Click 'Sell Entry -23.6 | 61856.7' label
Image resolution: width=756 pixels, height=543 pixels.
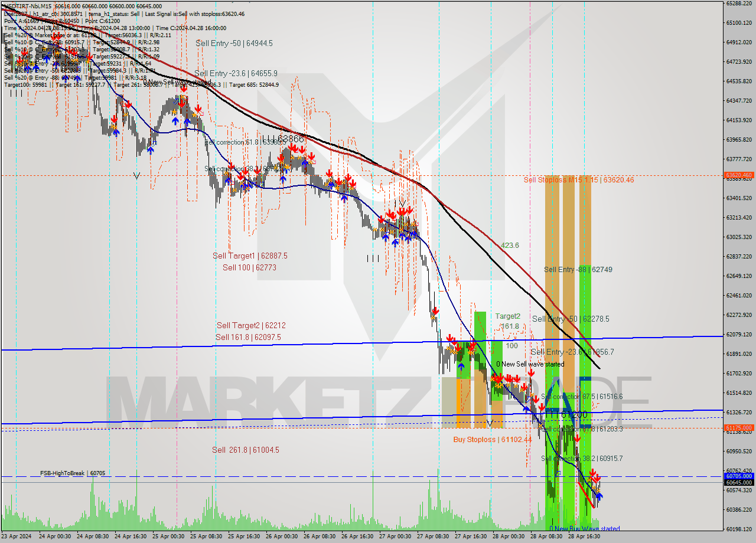[x=572, y=352]
